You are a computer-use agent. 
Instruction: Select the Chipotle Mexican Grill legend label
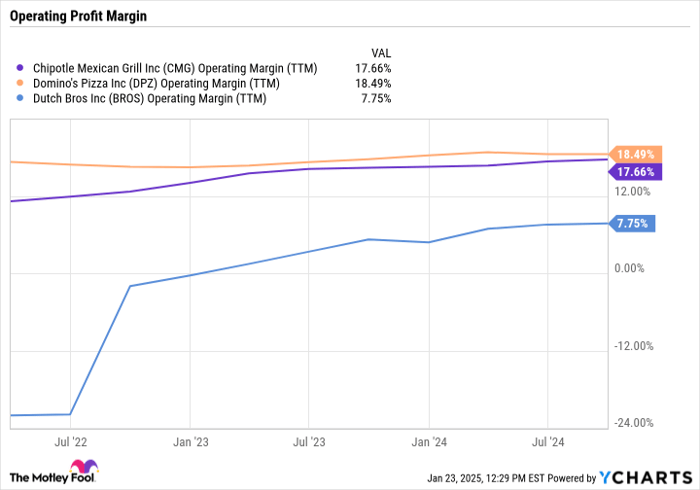point(175,68)
